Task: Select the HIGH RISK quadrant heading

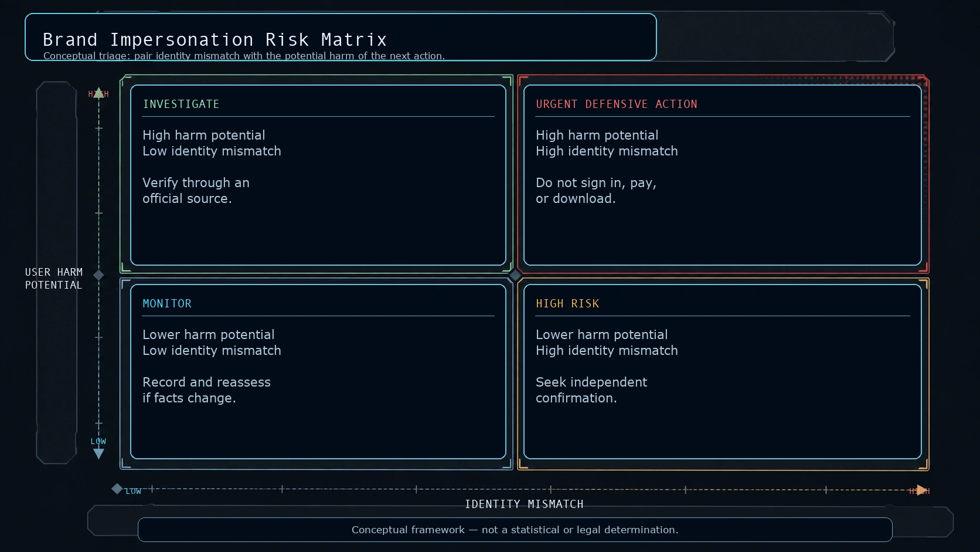Action: click(567, 304)
